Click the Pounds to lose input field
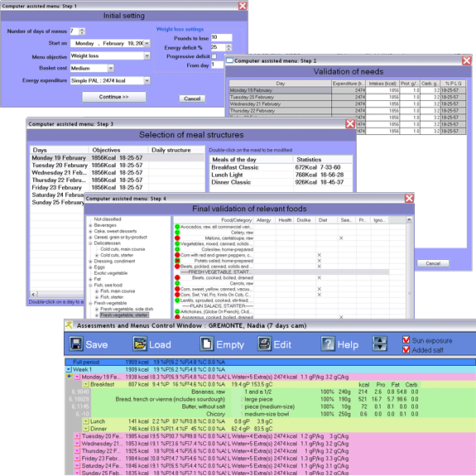Image resolution: width=476 pixels, height=476 pixels. 221,37
